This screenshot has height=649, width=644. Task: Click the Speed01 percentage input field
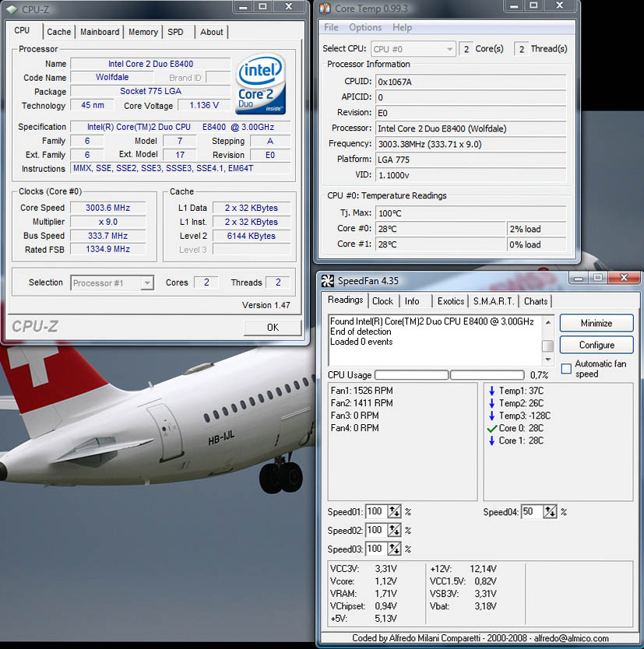click(376, 511)
